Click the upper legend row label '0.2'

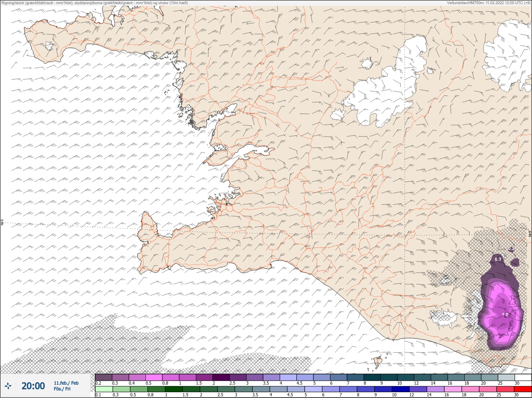[98, 383]
